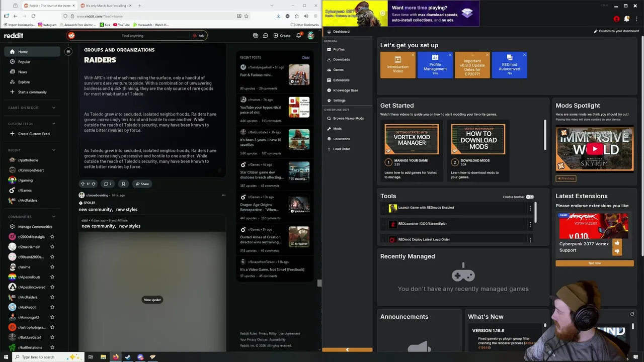
Task: Collapse Custom Feeds section
Action: point(54,124)
